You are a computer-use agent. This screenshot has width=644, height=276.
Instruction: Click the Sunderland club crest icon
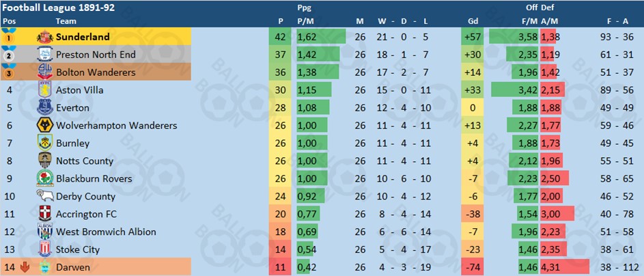coord(44,36)
